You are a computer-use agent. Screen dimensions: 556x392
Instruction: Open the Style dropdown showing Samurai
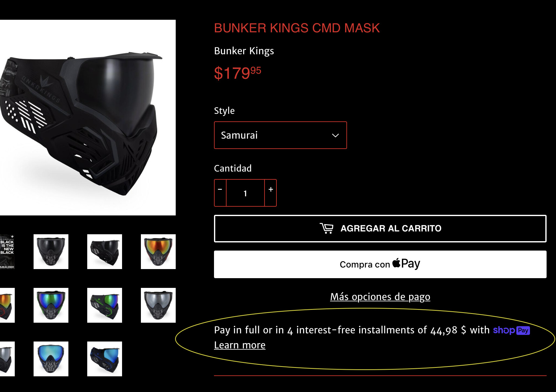click(x=280, y=135)
